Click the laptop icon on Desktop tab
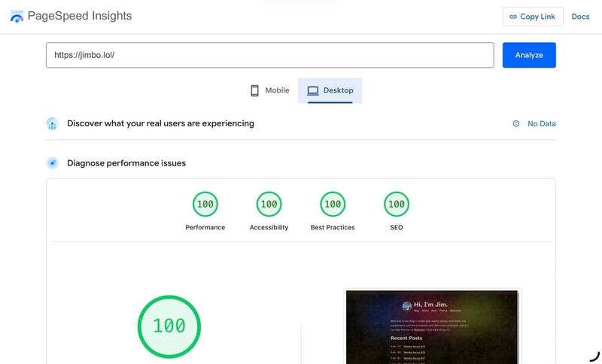The width and height of the screenshot is (602, 364). click(x=313, y=90)
